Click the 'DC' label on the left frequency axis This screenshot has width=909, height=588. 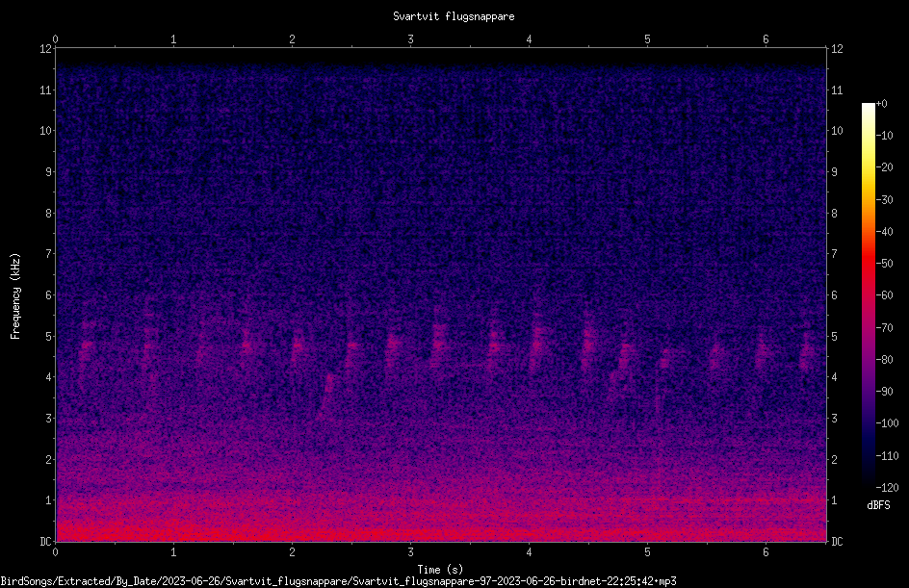[x=45, y=542]
